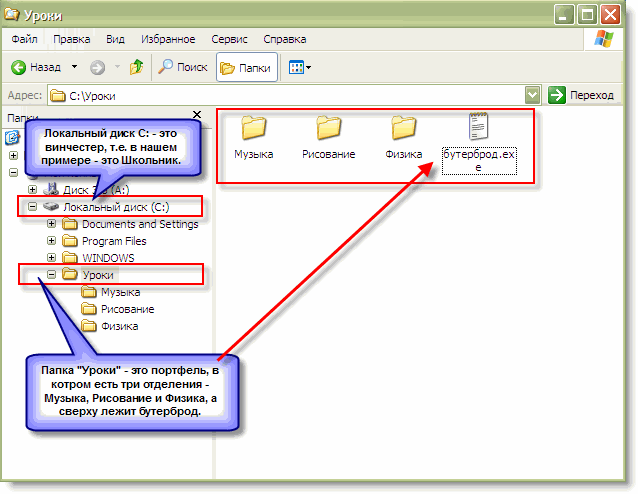Select the Физика folder icon in file pane

click(404, 129)
